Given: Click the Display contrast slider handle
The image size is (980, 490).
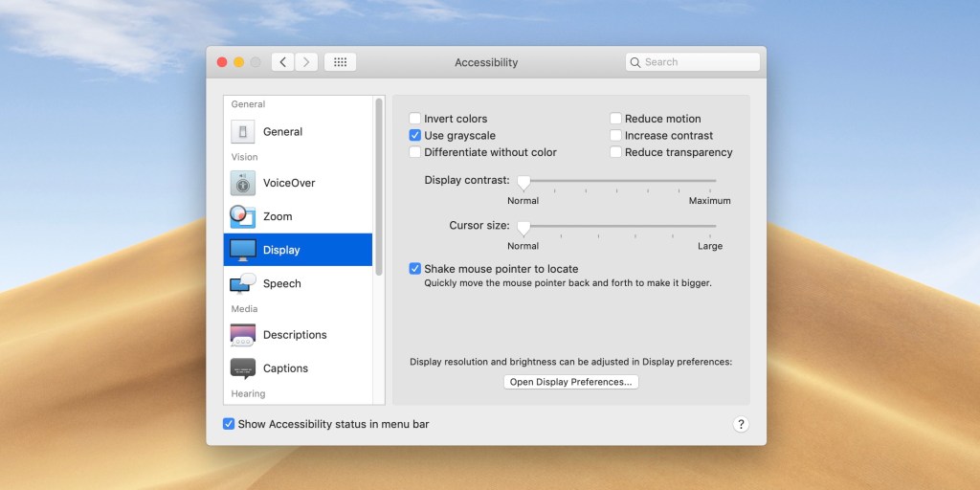Looking at the screenshot, I should pyautogui.click(x=523, y=181).
